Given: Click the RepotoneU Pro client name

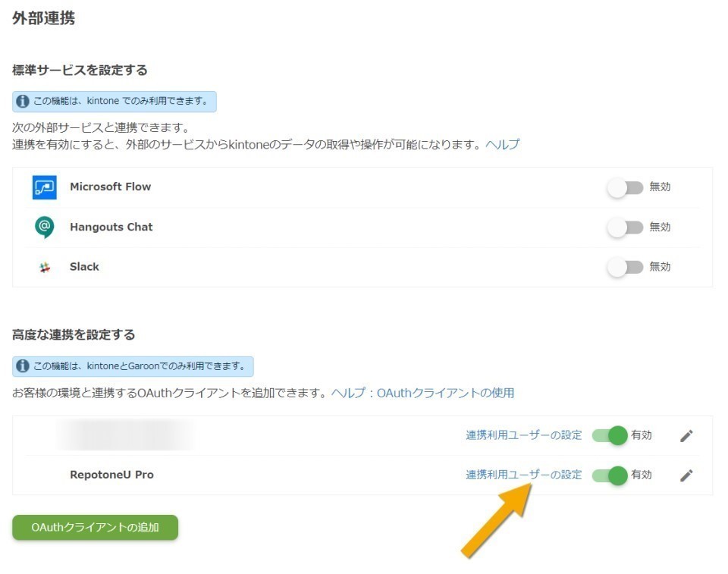Looking at the screenshot, I should tap(111, 475).
